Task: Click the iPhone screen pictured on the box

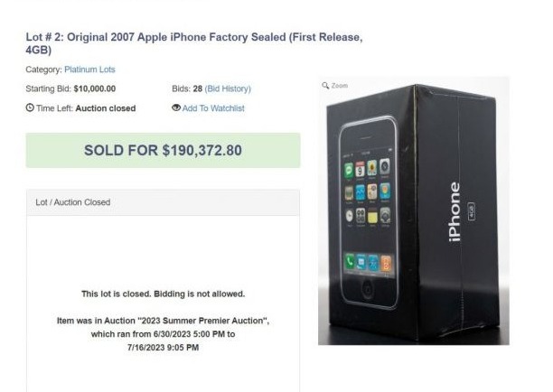Action: pos(368,210)
